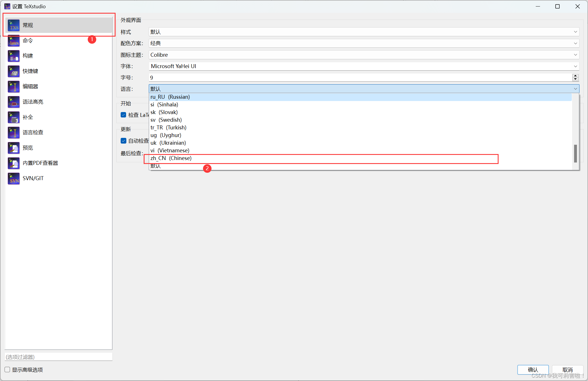
Task: Toggle the 显示高级选项 checkbox
Action: click(x=7, y=370)
